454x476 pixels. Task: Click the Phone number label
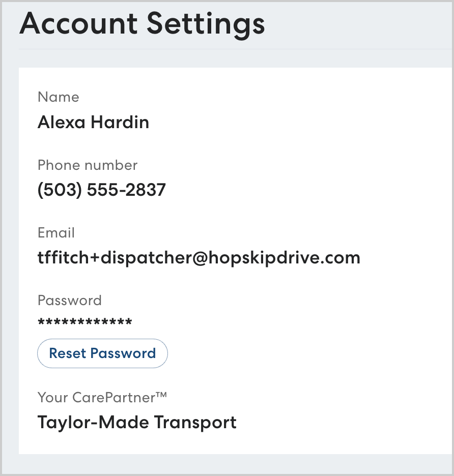tap(88, 165)
